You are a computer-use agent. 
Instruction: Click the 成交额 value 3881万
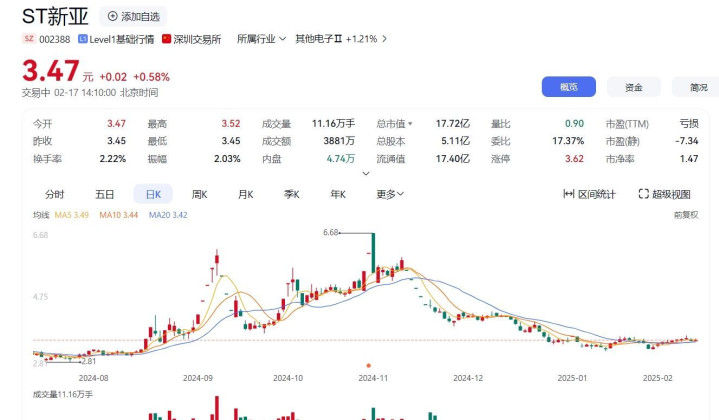(x=339, y=141)
